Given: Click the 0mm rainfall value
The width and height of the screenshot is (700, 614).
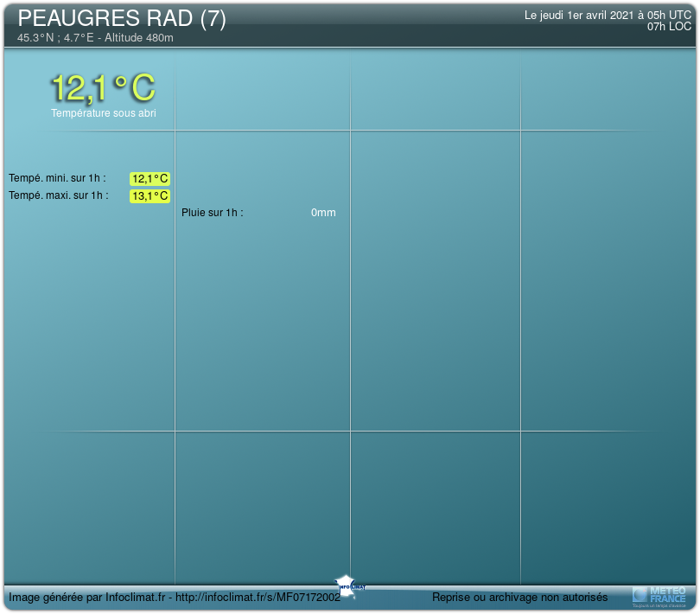Looking at the screenshot, I should (323, 213).
